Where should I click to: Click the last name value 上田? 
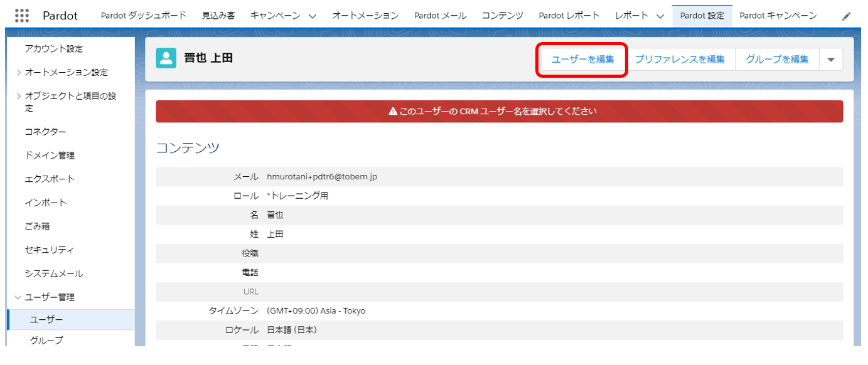pyautogui.click(x=275, y=235)
